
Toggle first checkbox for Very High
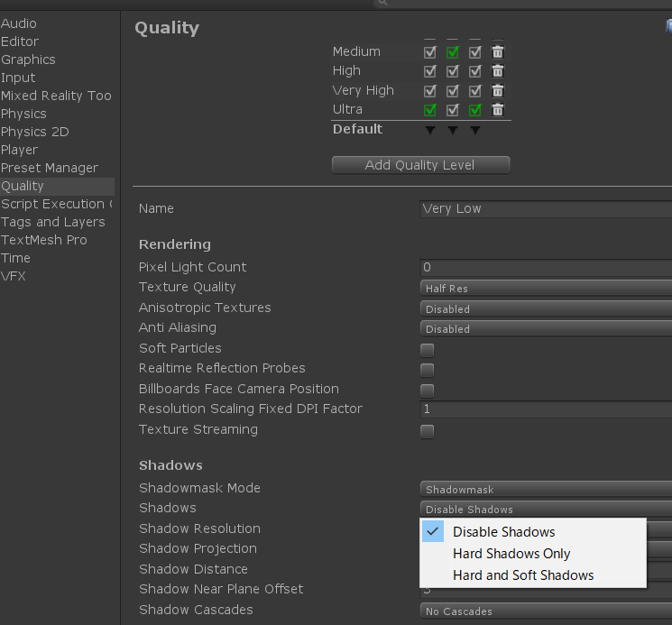[x=430, y=91]
